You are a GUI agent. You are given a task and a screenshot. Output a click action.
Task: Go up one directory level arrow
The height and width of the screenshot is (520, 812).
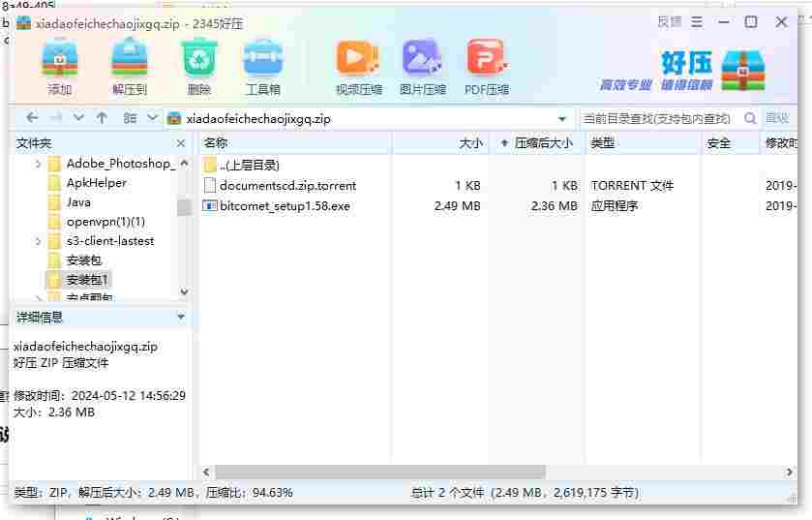click(x=102, y=118)
